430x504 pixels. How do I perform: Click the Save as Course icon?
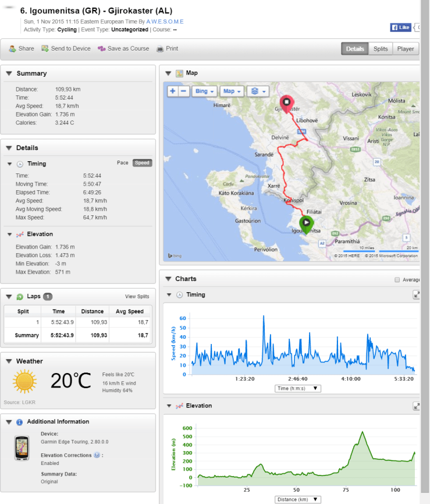pos(101,49)
